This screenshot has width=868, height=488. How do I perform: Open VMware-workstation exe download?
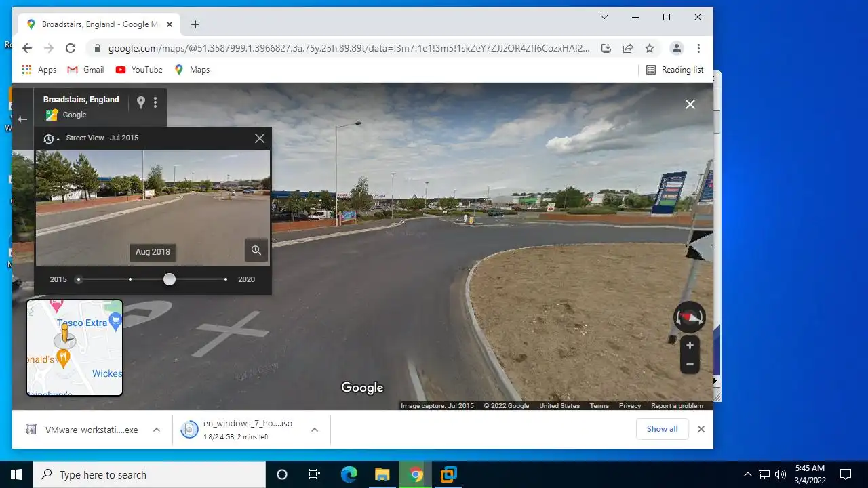(83, 430)
